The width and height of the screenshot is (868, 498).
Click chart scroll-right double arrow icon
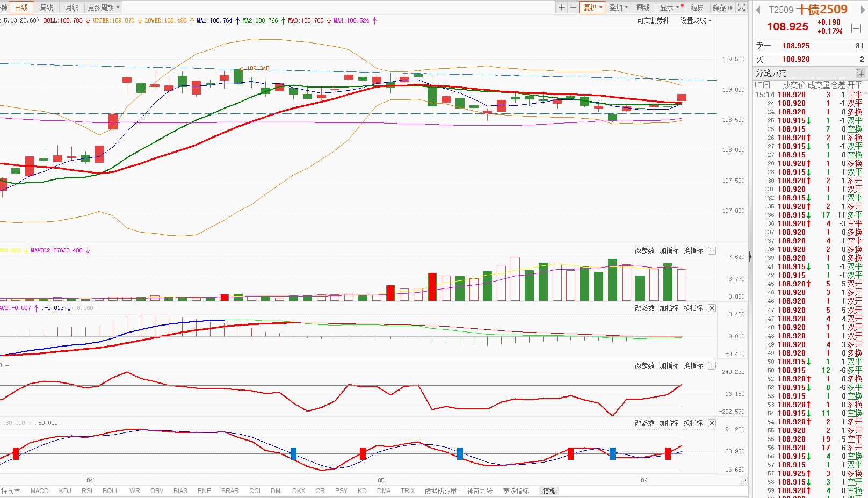pyautogui.click(x=743, y=480)
